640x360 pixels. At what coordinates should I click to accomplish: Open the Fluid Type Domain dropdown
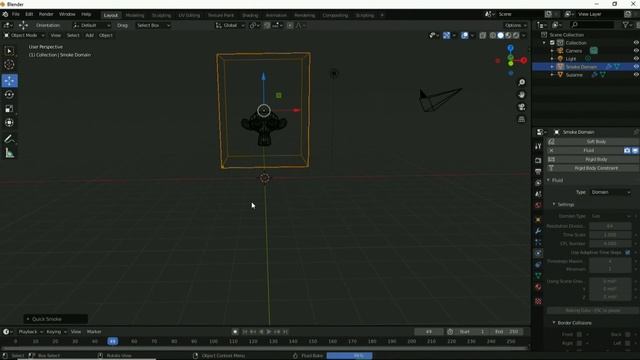(611, 192)
